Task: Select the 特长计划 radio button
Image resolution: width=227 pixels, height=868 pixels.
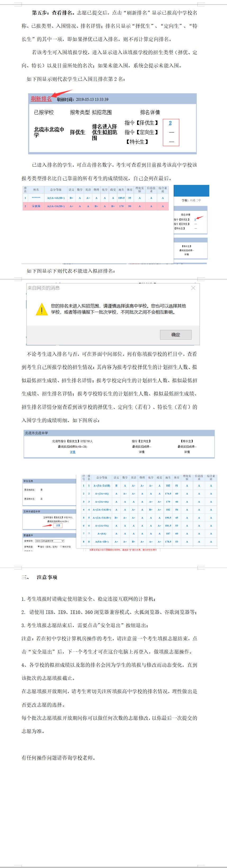Action: tap(61, 547)
